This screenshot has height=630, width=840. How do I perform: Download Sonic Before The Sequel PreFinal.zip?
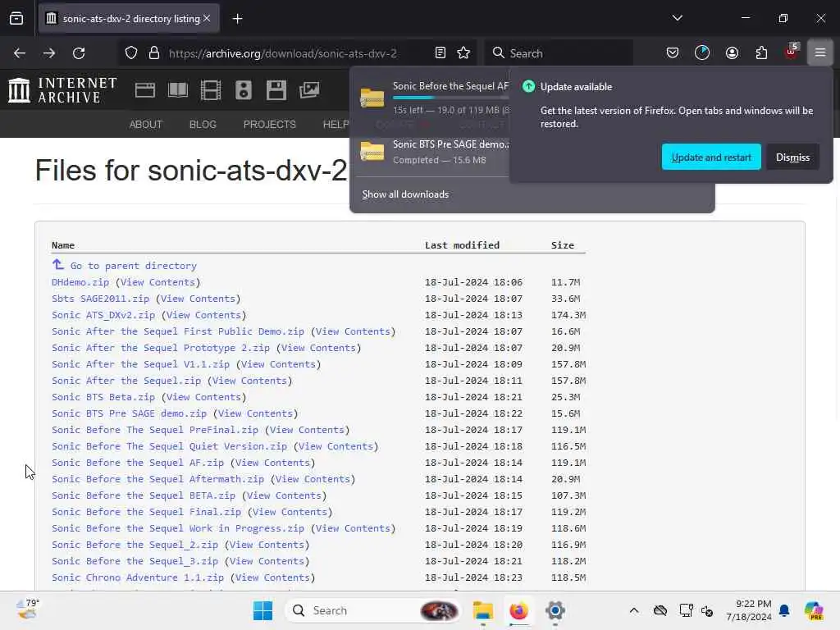(155, 430)
